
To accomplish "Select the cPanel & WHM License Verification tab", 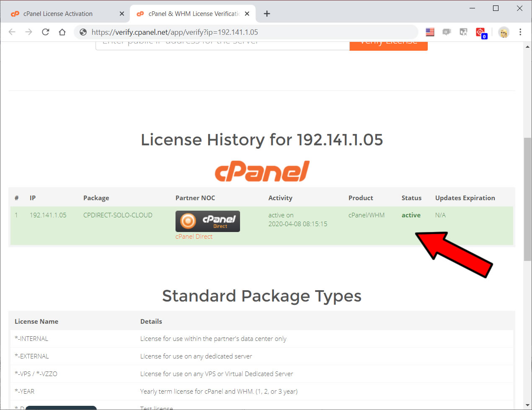I will click(193, 14).
